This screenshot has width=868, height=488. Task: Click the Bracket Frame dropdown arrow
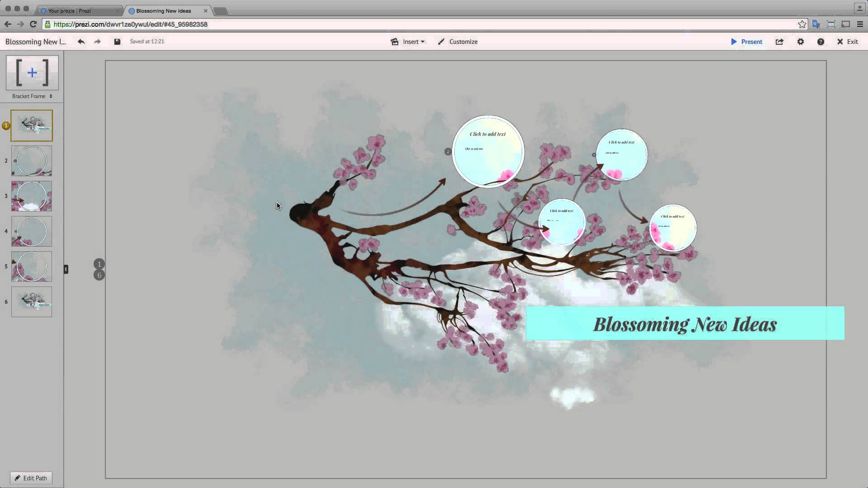tap(51, 96)
